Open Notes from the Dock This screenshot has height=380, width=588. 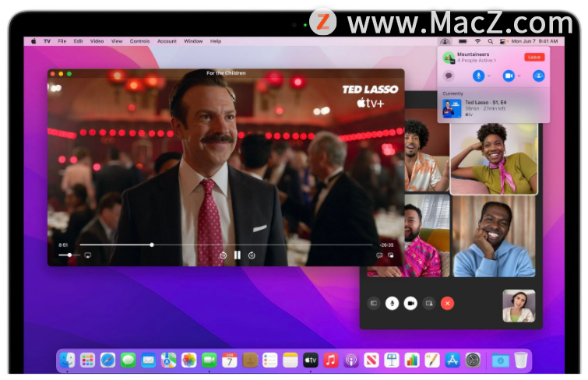(290, 361)
